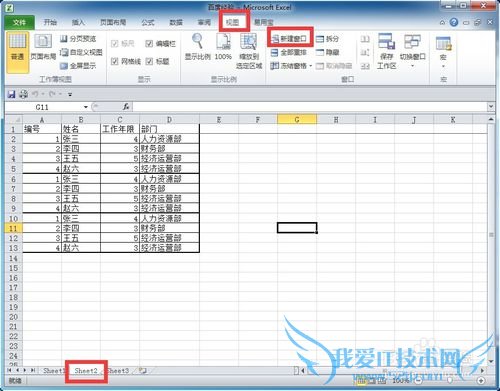Screen dimensions: 500x391
Task: Expand the formula bar with right-end arrow
Action: tap(491, 107)
